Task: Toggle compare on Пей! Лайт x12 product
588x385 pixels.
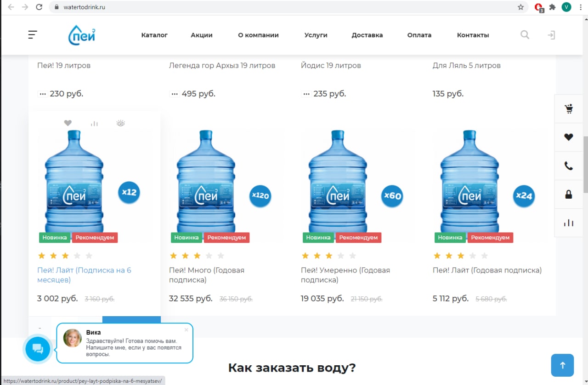Action: coord(94,123)
